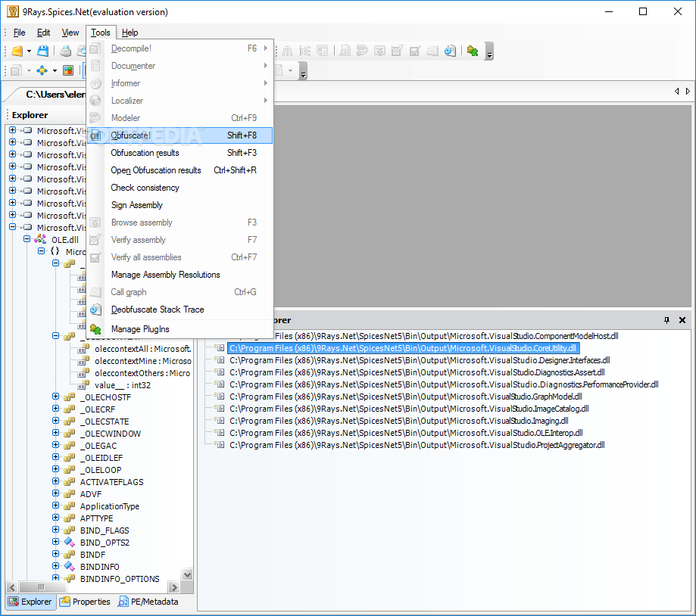Expand the _OLECWINDOW tree node
This screenshot has height=616, width=696.
[x=55, y=433]
